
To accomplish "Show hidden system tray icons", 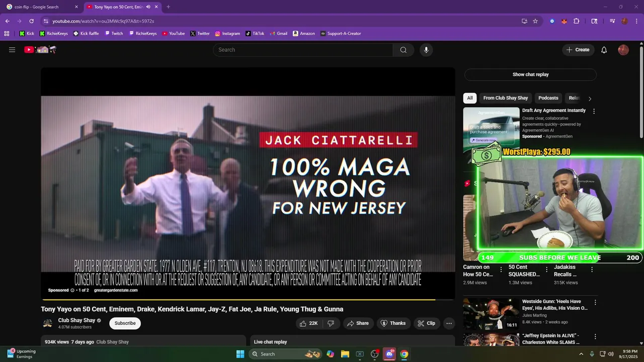I will [x=581, y=354].
